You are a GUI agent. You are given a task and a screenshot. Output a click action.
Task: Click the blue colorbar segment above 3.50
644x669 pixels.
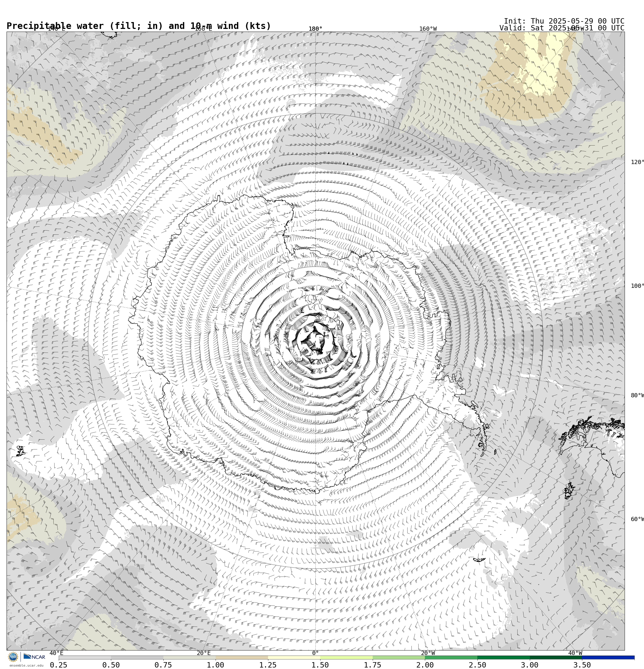coord(608,657)
